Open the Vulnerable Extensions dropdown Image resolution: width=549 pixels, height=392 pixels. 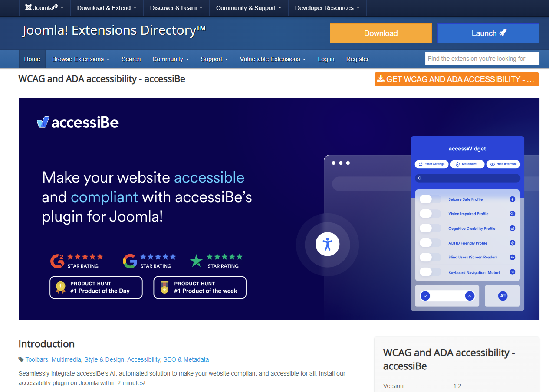coord(273,59)
